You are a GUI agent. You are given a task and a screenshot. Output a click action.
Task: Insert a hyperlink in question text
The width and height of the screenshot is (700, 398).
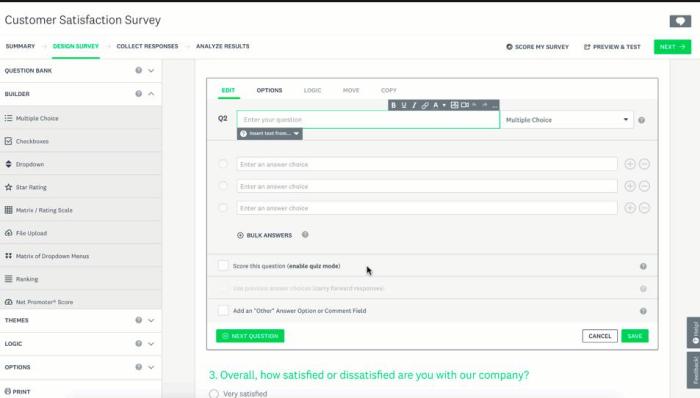point(425,105)
